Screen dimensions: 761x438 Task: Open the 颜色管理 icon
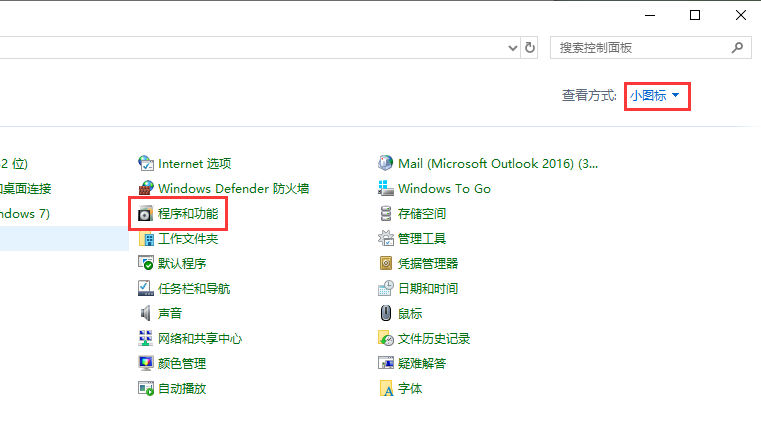(x=146, y=363)
